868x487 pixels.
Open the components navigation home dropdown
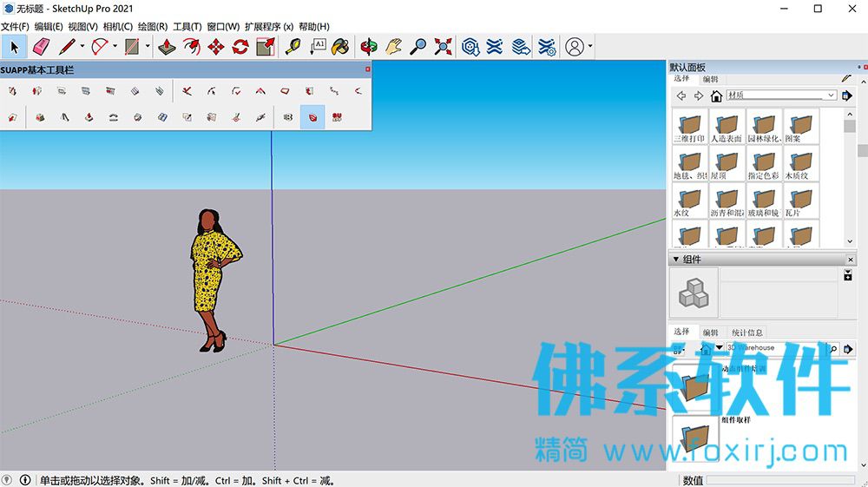pos(719,348)
